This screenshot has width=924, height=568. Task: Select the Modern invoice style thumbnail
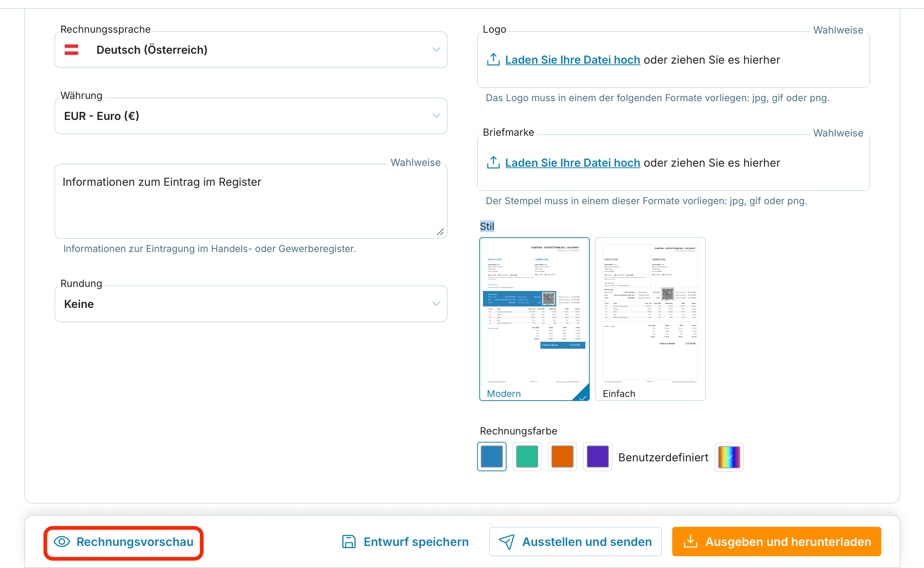[534, 319]
